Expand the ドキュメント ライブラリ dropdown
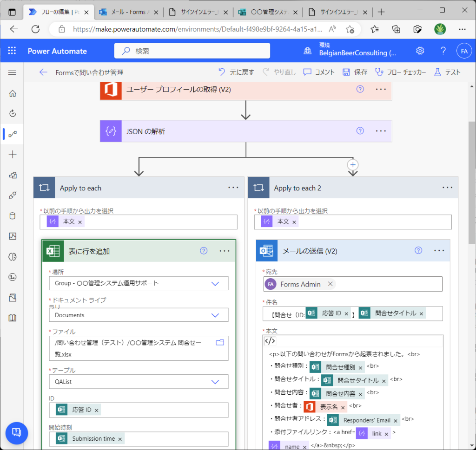This screenshot has height=450, width=476. click(x=215, y=315)
